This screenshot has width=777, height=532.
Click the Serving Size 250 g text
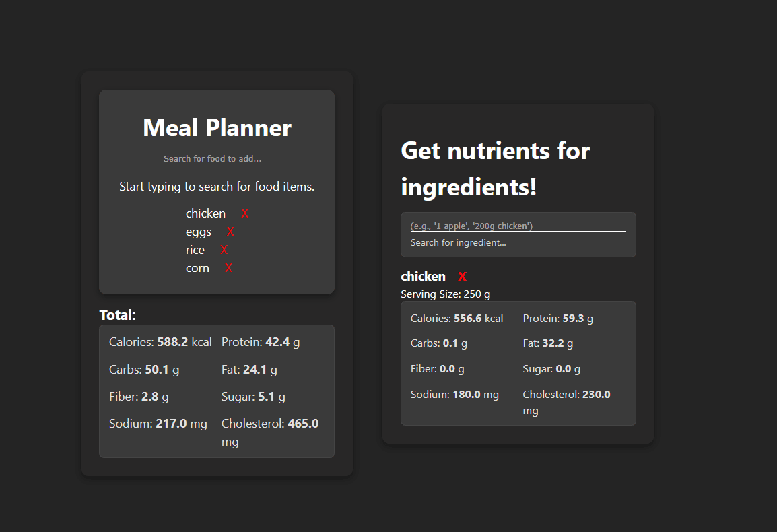point(445,294)
